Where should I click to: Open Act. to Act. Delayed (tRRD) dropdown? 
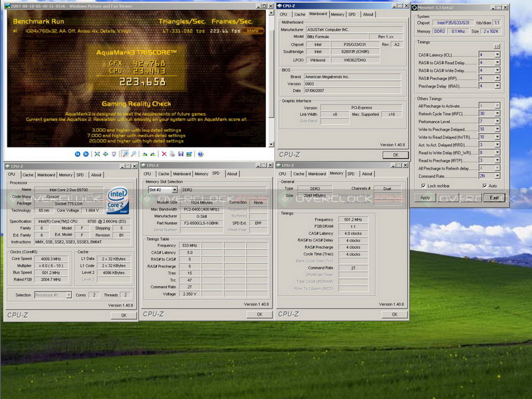[x=497, y=145]
